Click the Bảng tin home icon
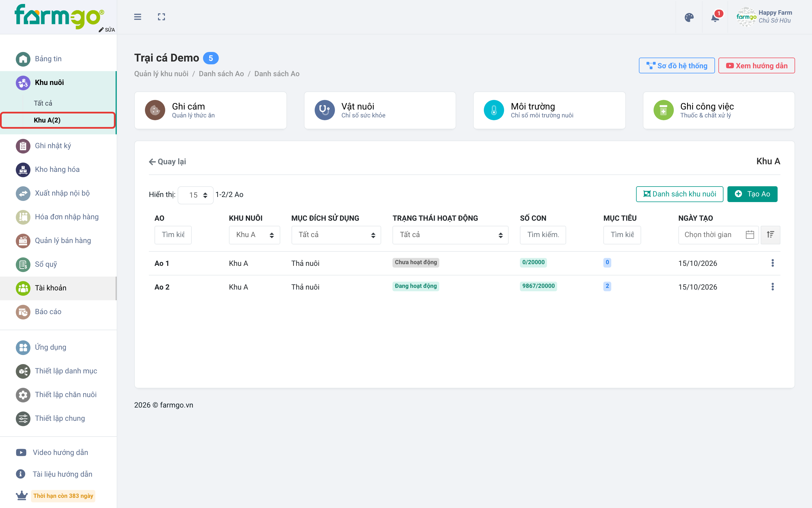812x508 pixels. click(x=23, y=59)
